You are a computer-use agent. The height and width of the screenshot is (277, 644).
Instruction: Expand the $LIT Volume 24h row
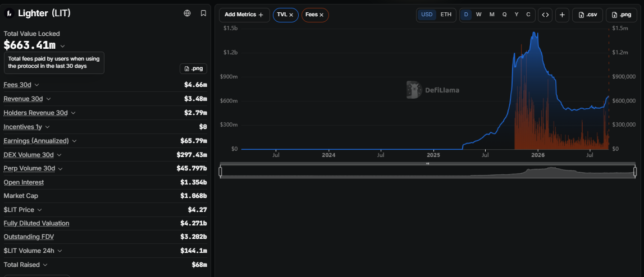[x=60, y=251]
